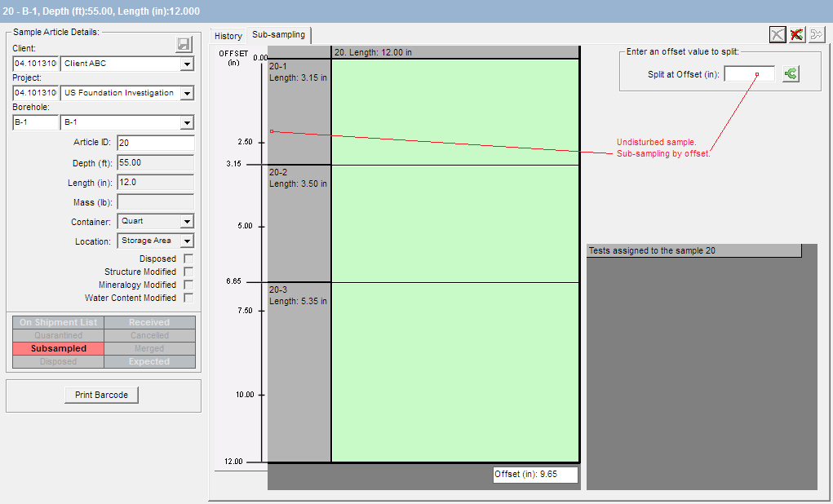833x504 pixels.
Task: Click the Subsampled status button
Action: coord(59,348)
